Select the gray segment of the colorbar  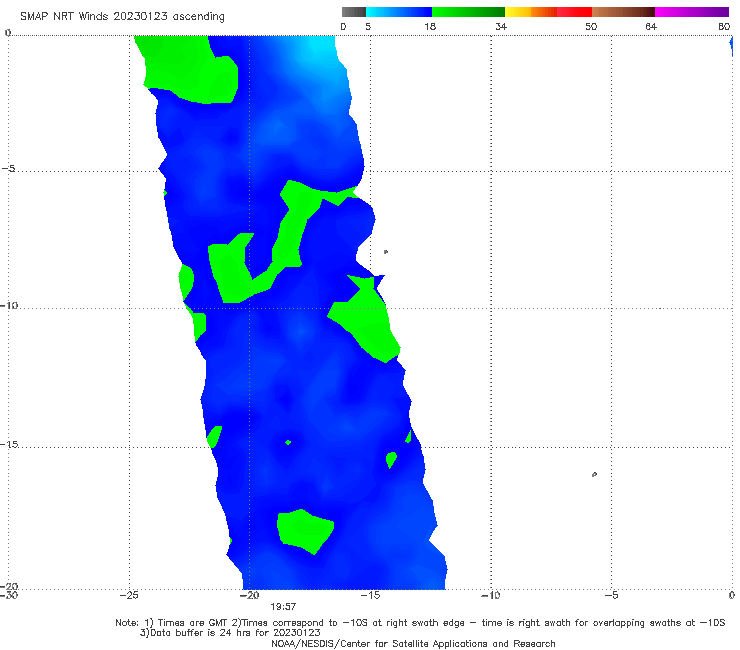(x=354, y=12)
